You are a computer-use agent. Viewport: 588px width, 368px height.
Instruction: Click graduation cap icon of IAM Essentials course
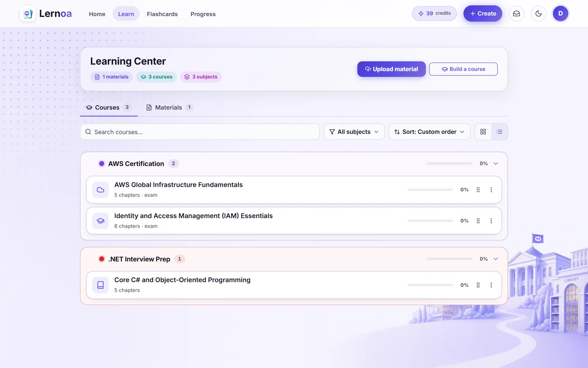pos(100,221)
